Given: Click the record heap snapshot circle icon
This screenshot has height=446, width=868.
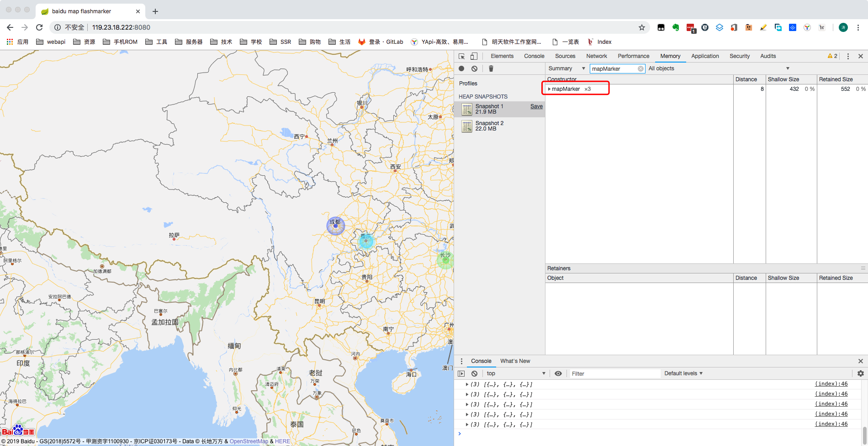Looking at the screenshot, I should [x=461, y=68].
